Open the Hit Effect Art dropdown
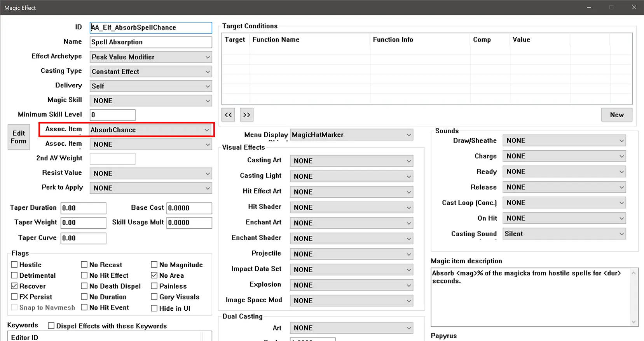 (352, 192)
